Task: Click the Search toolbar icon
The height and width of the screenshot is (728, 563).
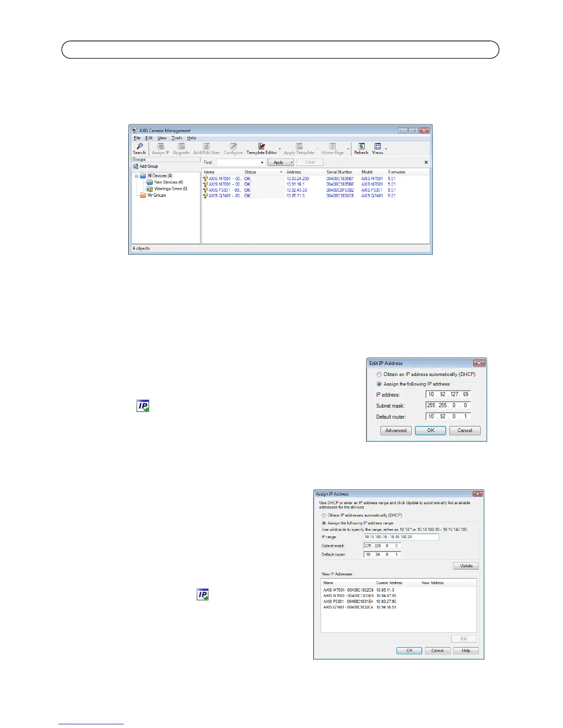Action: tap(139, 148)
